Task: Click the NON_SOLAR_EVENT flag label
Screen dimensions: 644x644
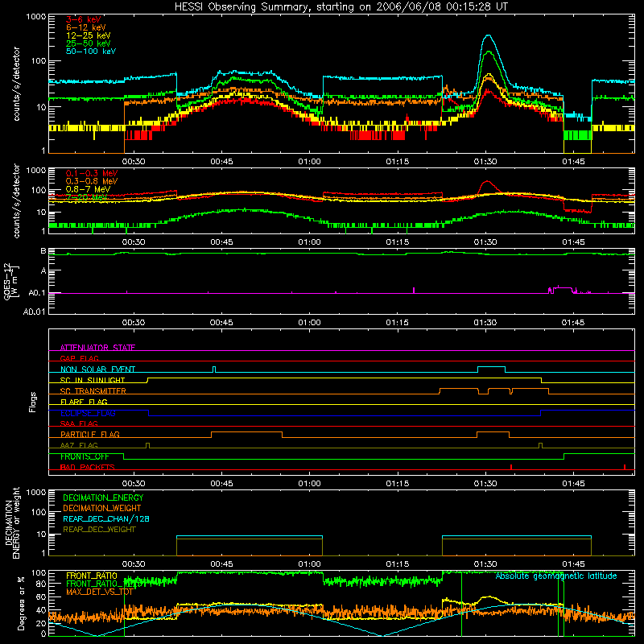Action: [x=97, y=369]
